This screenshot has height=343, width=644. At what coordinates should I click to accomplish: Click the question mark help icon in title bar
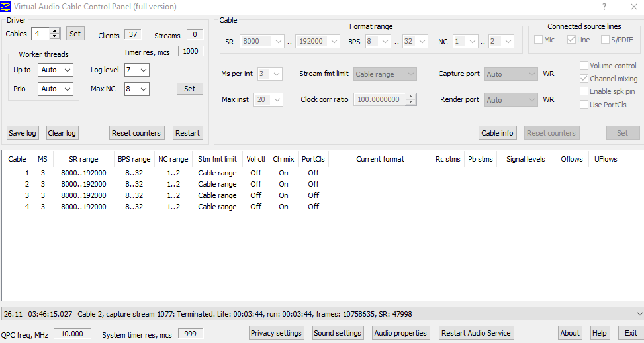pos(604,7)
